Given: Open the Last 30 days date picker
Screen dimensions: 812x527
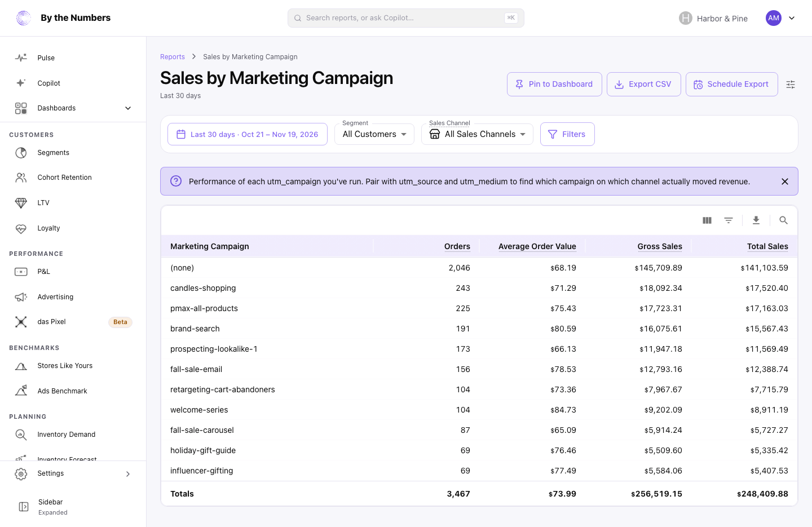Looking at the screenshot, I should coord(248,134).
